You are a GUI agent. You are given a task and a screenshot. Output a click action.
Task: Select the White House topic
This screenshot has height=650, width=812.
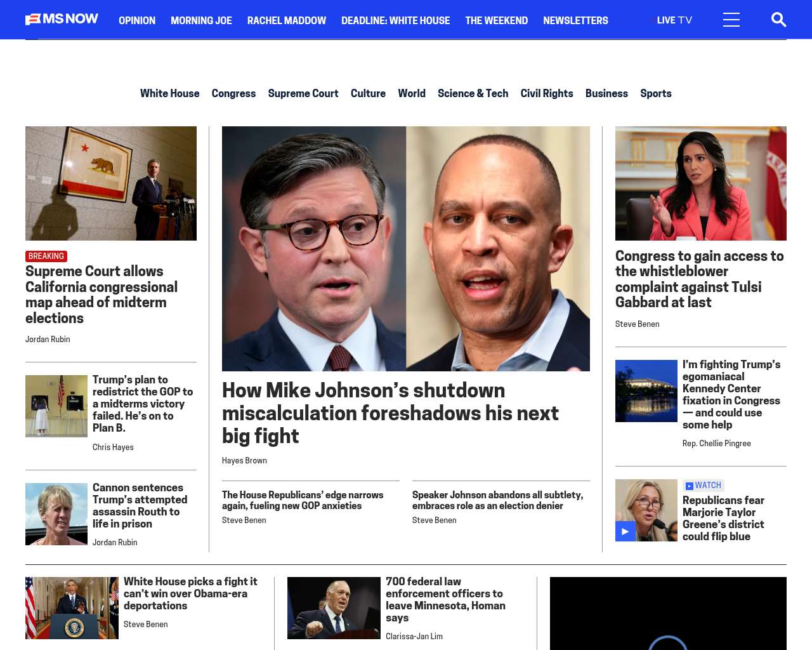[x=169, y=93]
